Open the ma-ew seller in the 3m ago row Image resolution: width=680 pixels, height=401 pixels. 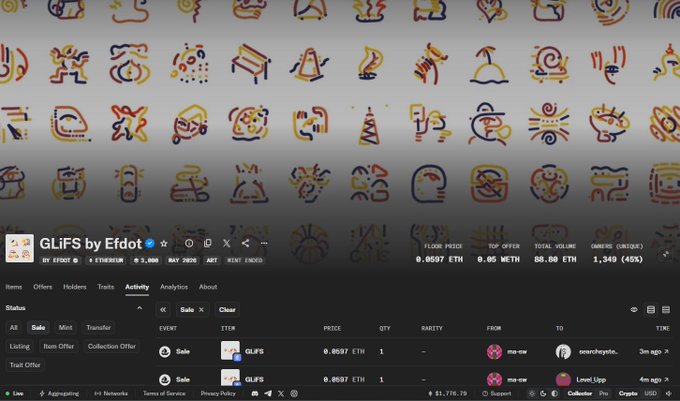coord(517,352)
